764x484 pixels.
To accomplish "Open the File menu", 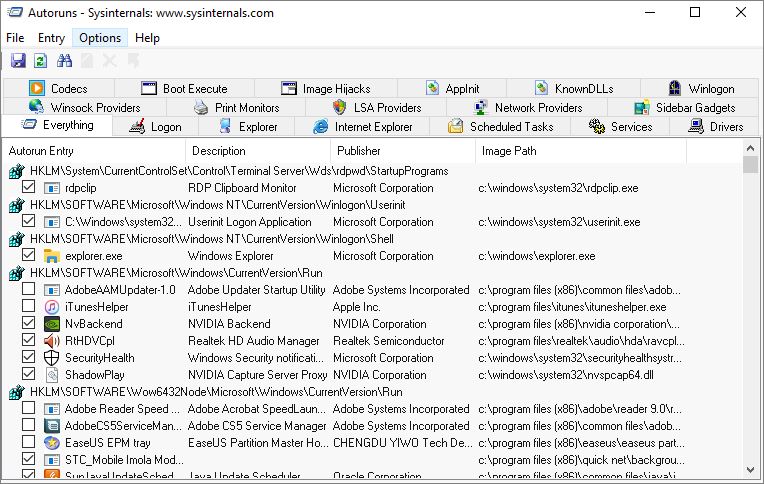I will coord(15,38).
